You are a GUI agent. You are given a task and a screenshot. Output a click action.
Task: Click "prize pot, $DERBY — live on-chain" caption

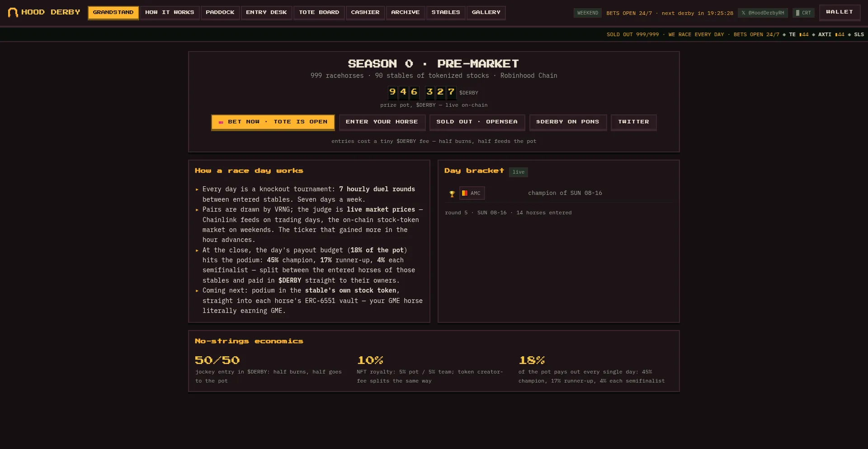click(x=434, y=105)
